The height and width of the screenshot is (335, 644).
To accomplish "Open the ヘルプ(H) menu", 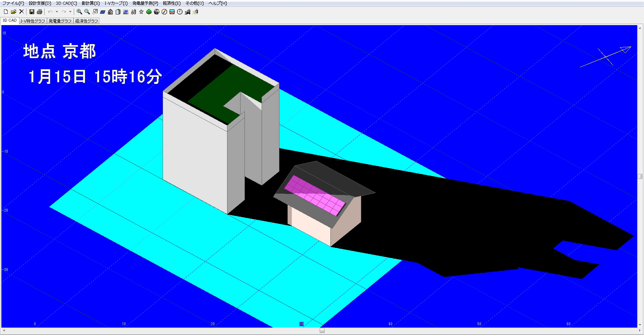I will [218, 3].
